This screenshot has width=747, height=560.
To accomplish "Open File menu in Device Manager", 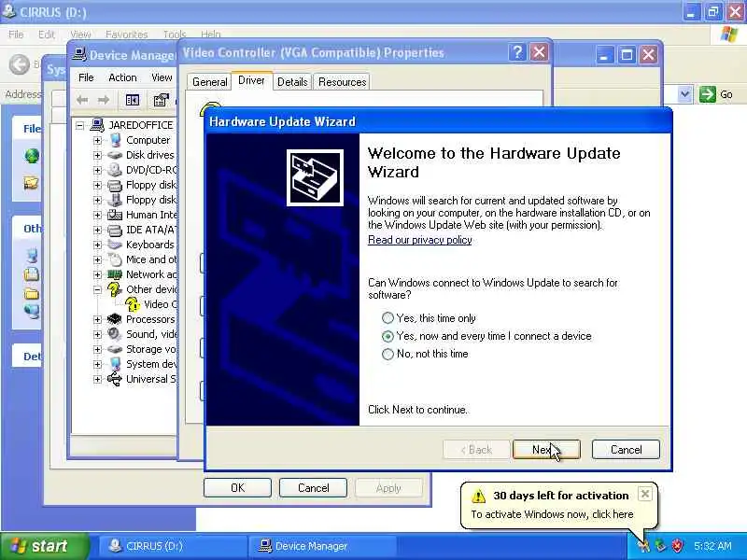I will (86, 77).
